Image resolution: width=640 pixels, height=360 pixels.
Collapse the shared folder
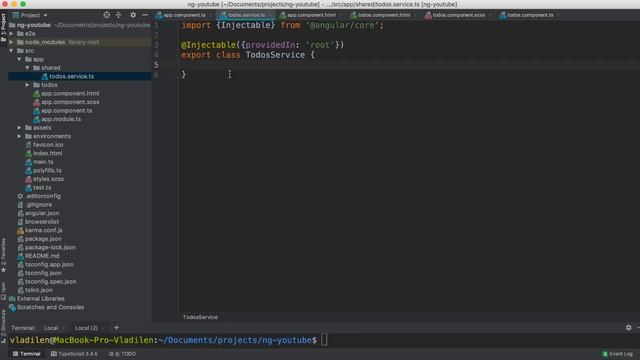27,68
